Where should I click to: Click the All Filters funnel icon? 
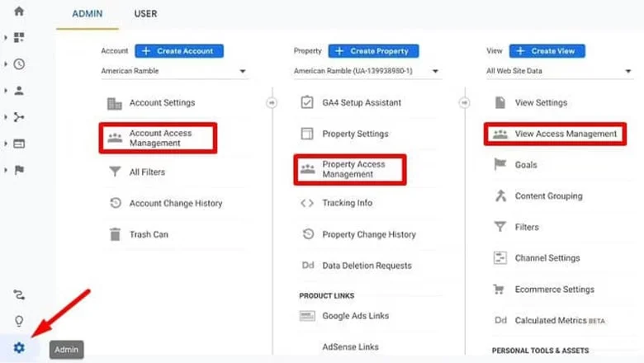click(115, 172)
